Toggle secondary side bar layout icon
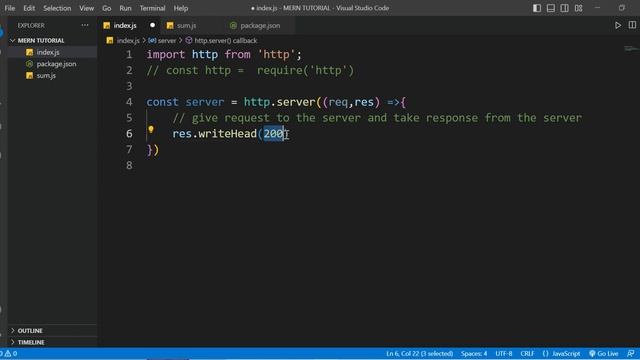 pos(564,8)
